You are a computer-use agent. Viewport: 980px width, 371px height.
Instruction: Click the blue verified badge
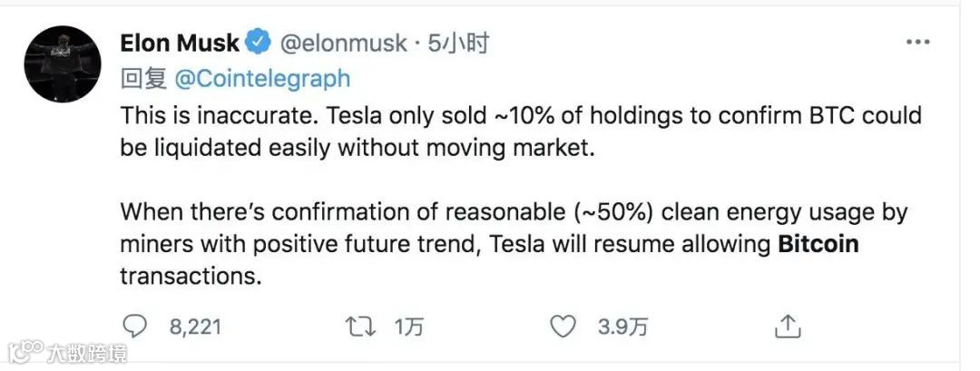258,43
